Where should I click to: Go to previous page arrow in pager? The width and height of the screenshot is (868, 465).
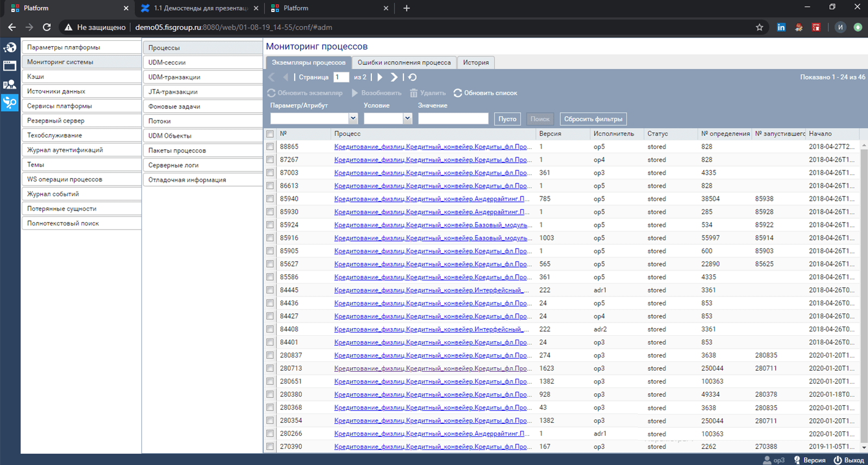[286, 77]
